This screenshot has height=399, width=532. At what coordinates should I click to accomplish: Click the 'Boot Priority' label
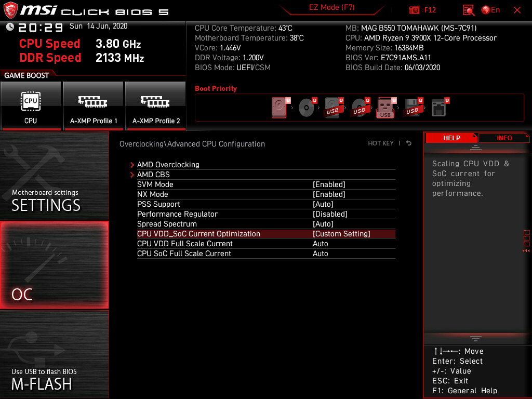point(216,88)
